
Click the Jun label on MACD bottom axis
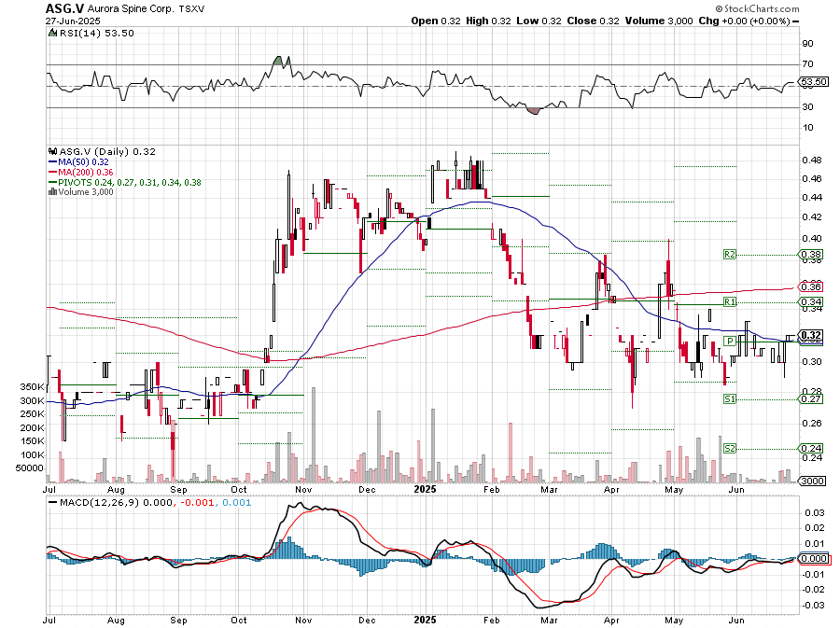tap(736, 620)
